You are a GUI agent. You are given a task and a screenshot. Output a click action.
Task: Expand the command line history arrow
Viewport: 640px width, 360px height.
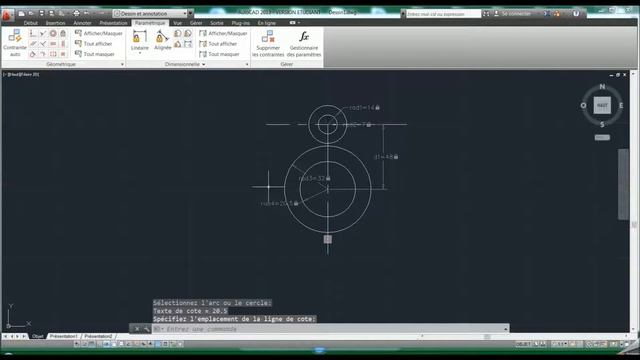click(x=506, y=329)
